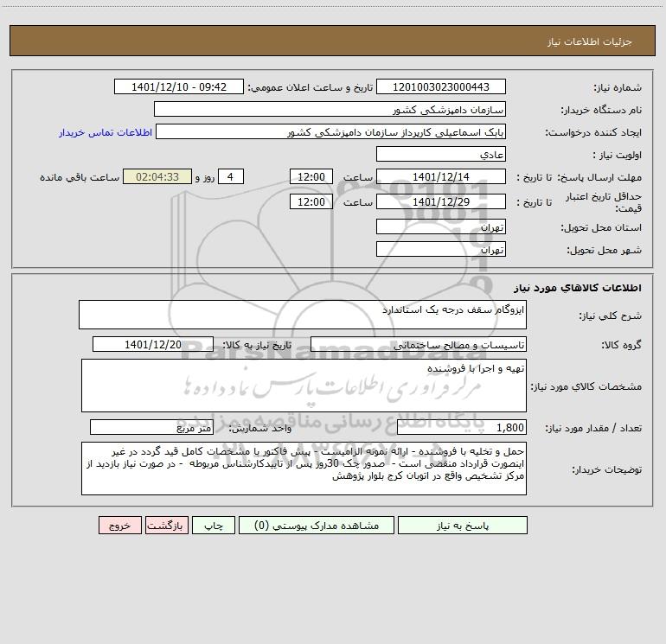Click the buyer name field 'سازمان دامپزشکی کشور'
Viewport: 666px width, 644px height.
[330, 109]
